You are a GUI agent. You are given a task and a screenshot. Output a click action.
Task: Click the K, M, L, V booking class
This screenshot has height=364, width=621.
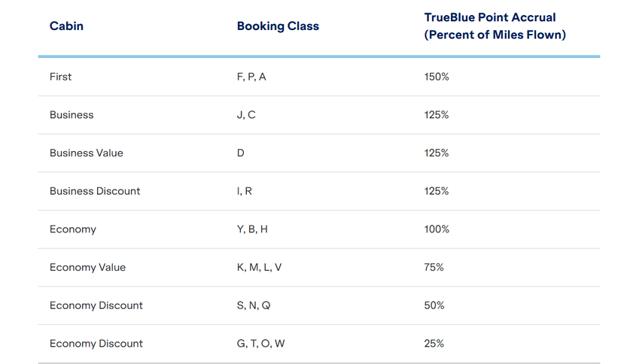[259, 267]
